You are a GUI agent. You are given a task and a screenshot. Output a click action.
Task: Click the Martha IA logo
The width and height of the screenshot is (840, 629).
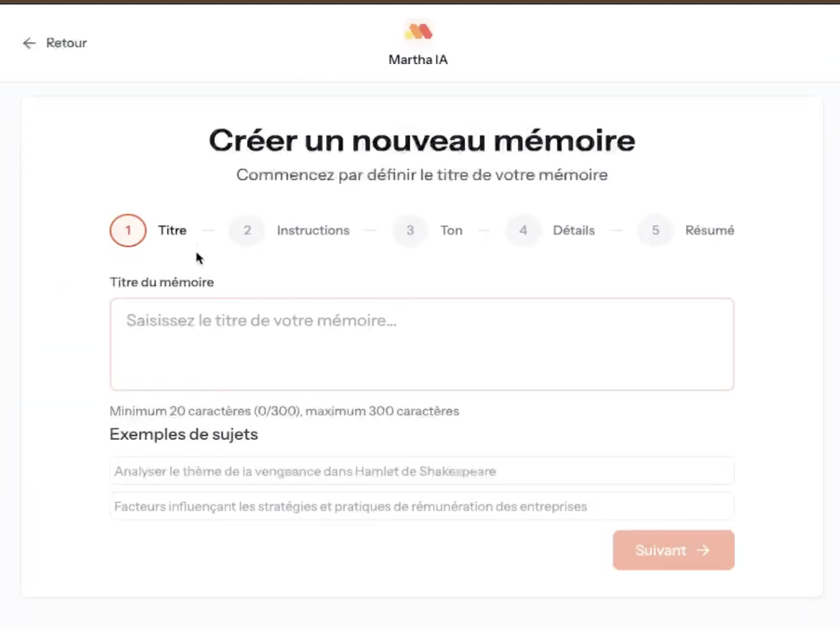[418, 31]
